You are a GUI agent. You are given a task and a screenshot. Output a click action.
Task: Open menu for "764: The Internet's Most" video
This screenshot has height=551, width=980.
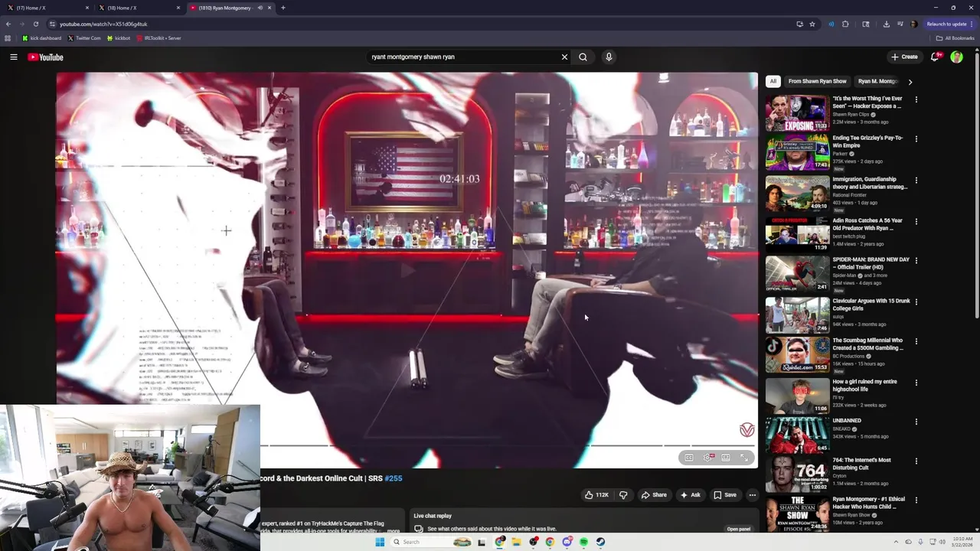[x=916, y=461]
